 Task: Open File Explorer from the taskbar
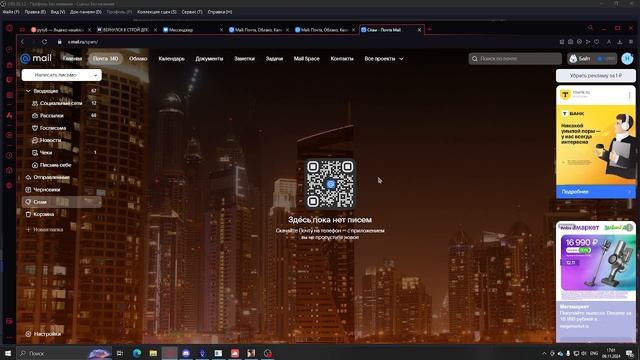coord(153,353)
